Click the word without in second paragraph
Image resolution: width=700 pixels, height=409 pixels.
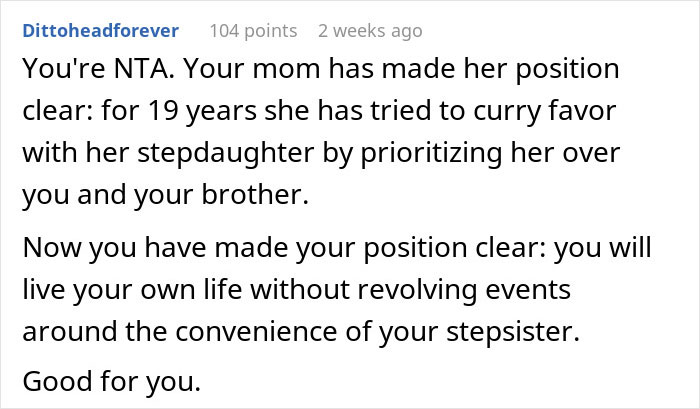coord(317,291)
